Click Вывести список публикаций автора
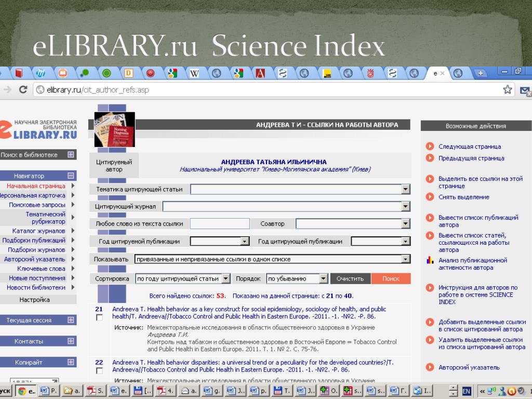This screenshot has height=399, width=532. coord(478,221)
